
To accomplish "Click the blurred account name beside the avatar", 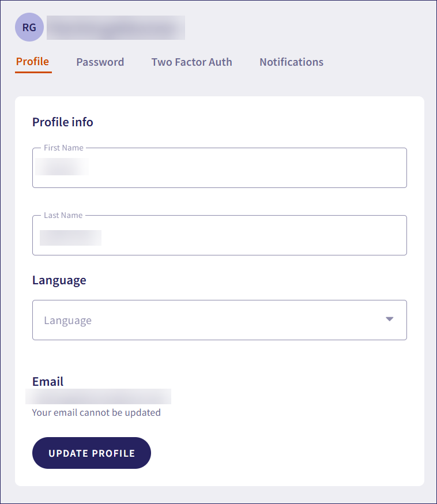I will [x=115, y=28].
